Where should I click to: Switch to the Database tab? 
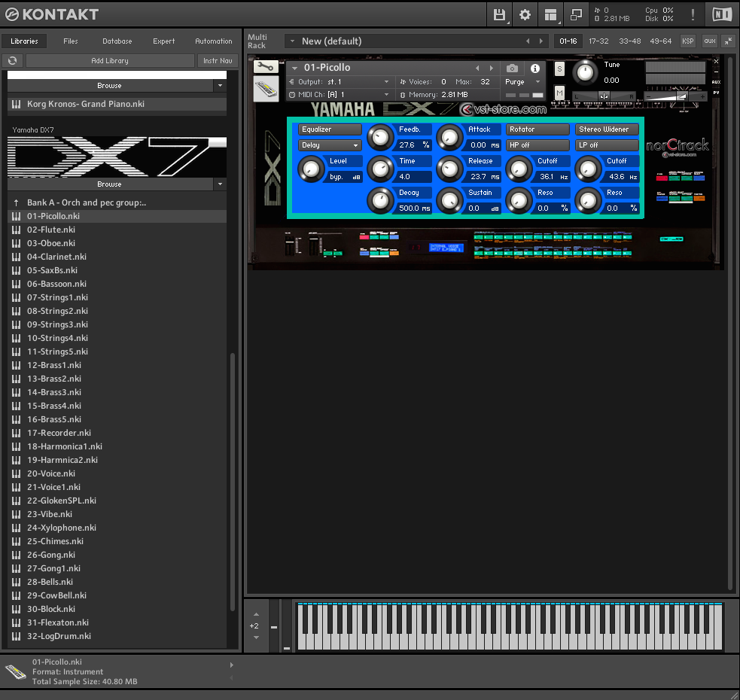[x=117, y=41]
